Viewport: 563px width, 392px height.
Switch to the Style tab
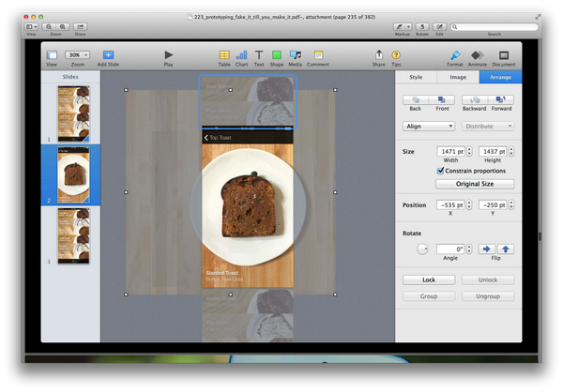click(416, 77)
